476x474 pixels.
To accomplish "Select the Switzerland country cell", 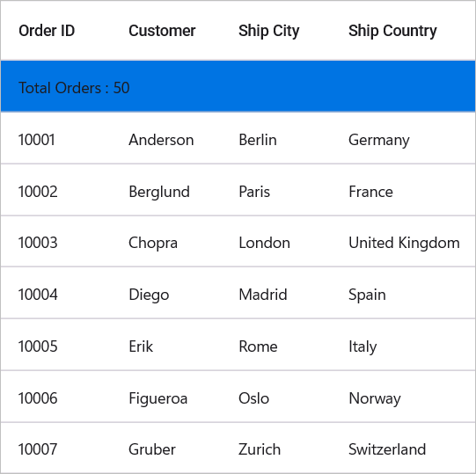I will [x=403, y=448].
